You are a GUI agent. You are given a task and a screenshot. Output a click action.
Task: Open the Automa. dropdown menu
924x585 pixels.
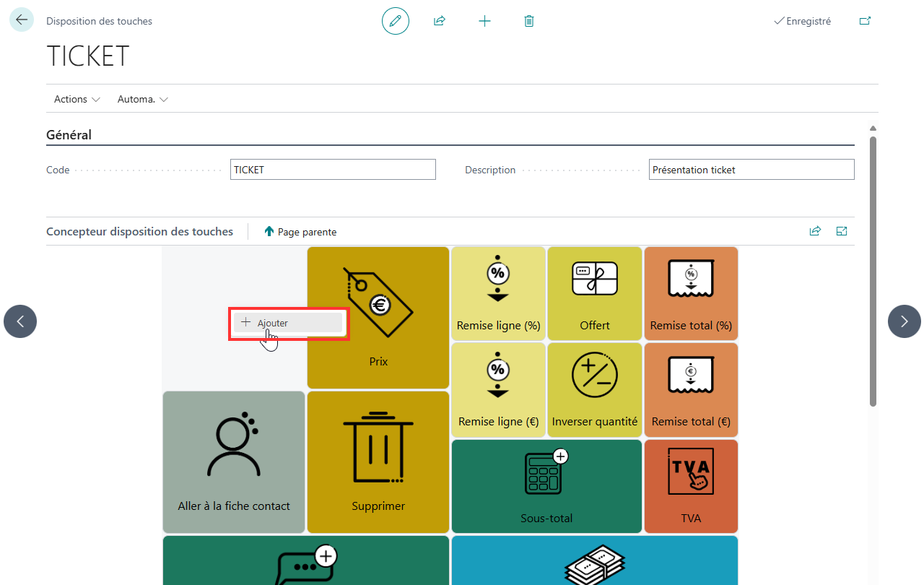[143, 99]
